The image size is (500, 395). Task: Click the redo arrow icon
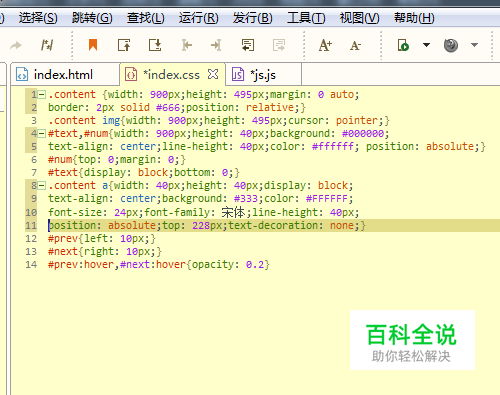tap(16, 45)
